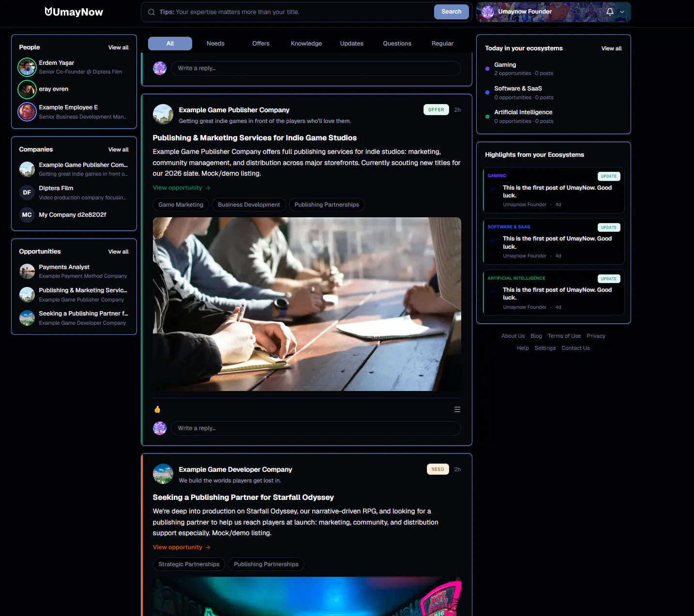View all Opportunities
This screenshot has height=616, width=694.
[x=119, y=252]
